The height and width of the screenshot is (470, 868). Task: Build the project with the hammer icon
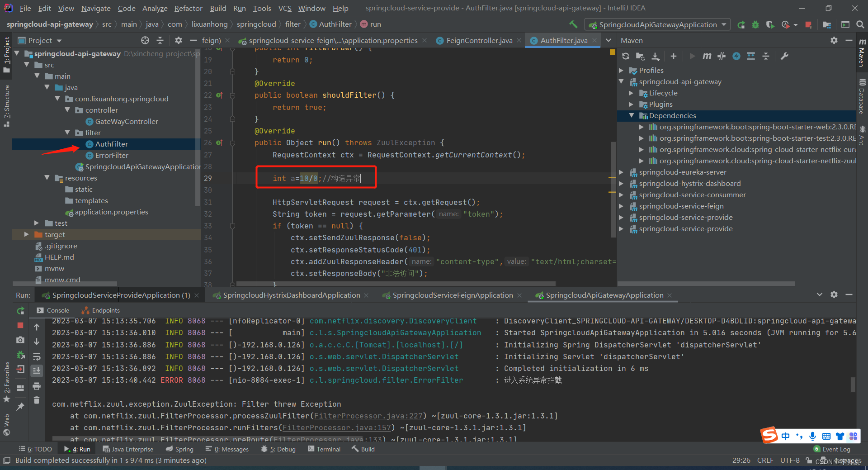coord(573,24)
